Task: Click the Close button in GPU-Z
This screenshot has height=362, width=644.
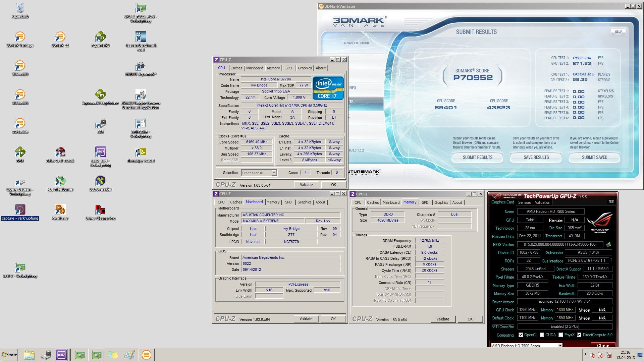Action: coord(603,346)
